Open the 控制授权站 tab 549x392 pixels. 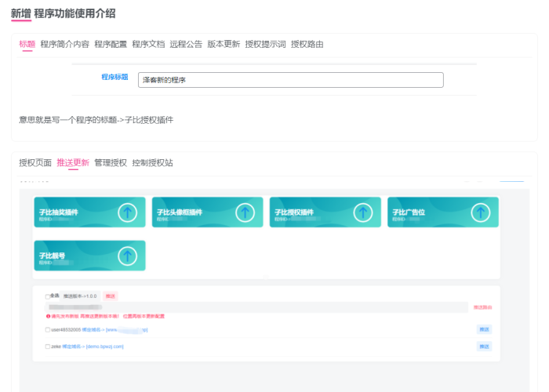[x=152, y=163]
